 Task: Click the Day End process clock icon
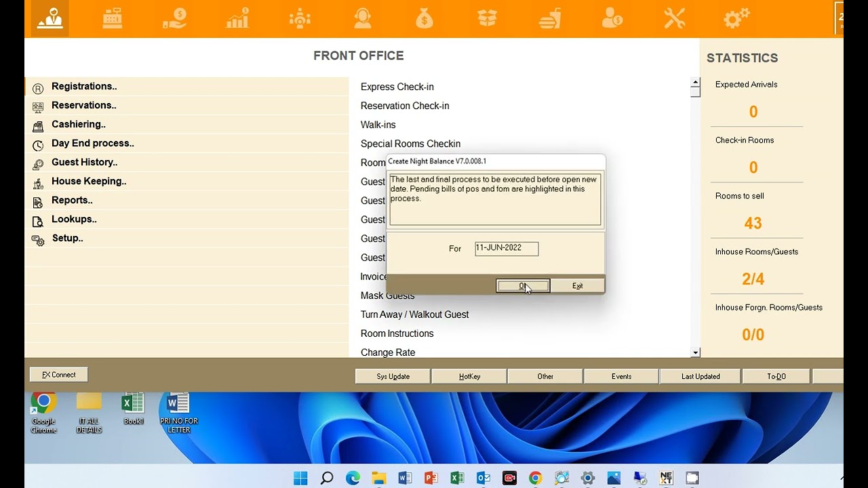pyautogui.click(x=38, y=145)
